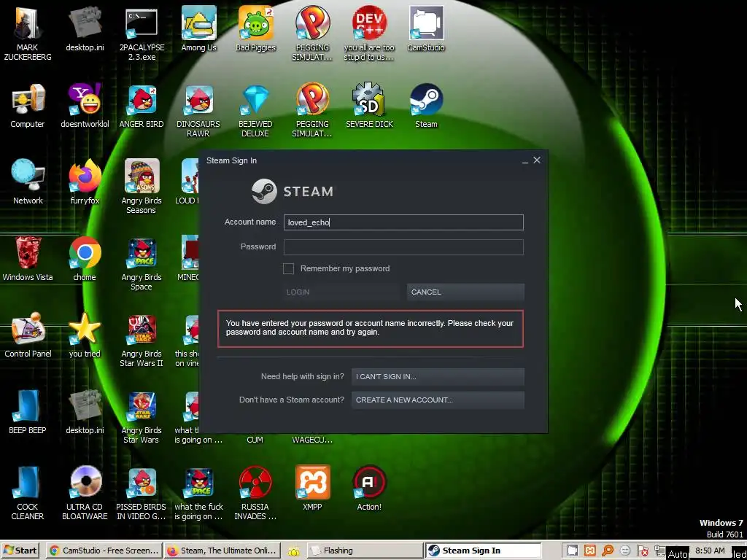Activate the Flashing taskbar item
This screenshot has height=560, width=747.
point(365,551)
